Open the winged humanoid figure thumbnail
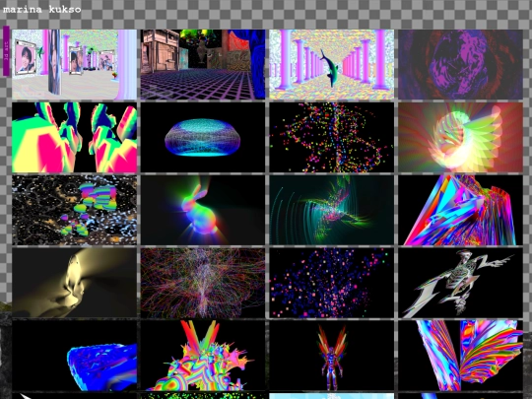 coord(332,356)
